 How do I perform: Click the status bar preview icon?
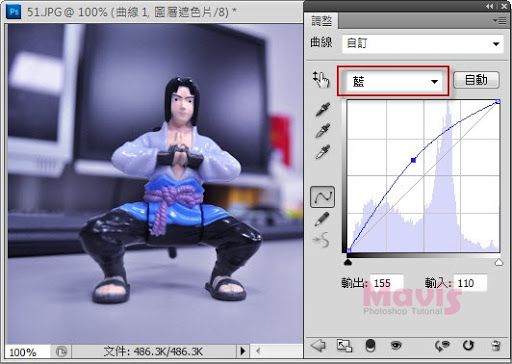click(x=61, y=351)
